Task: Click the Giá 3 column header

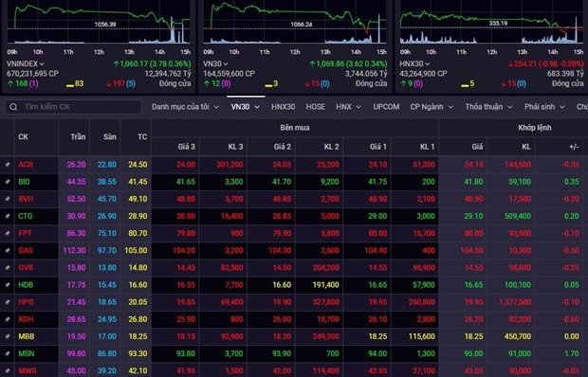Action: [187, 147]
